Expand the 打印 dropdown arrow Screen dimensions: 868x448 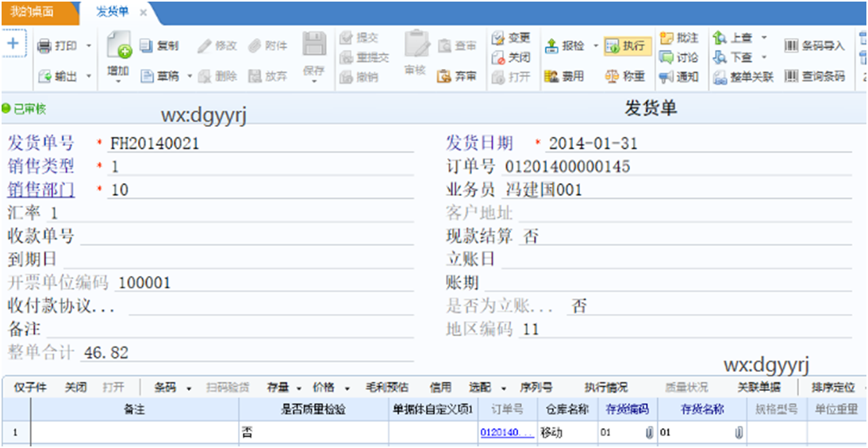89,47
